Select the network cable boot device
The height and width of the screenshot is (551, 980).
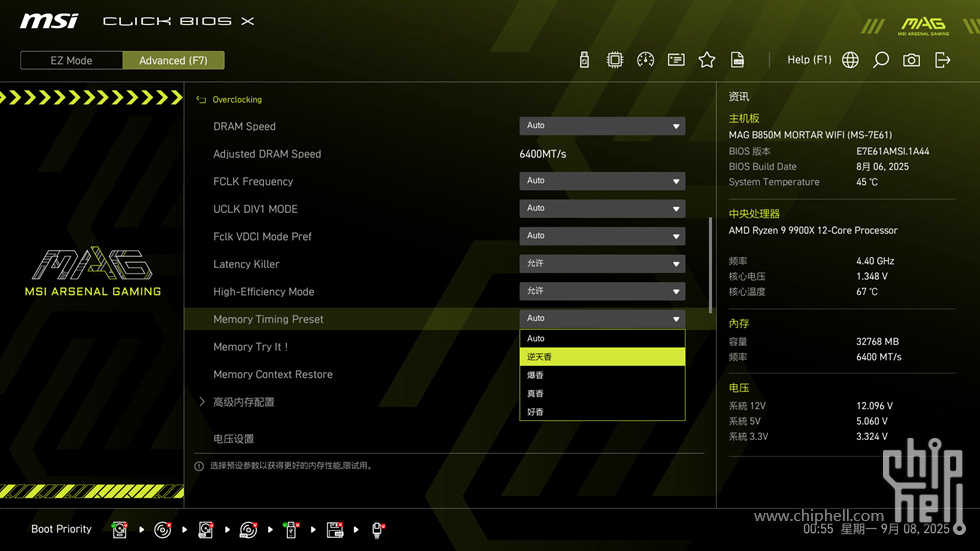pos(378,530)
